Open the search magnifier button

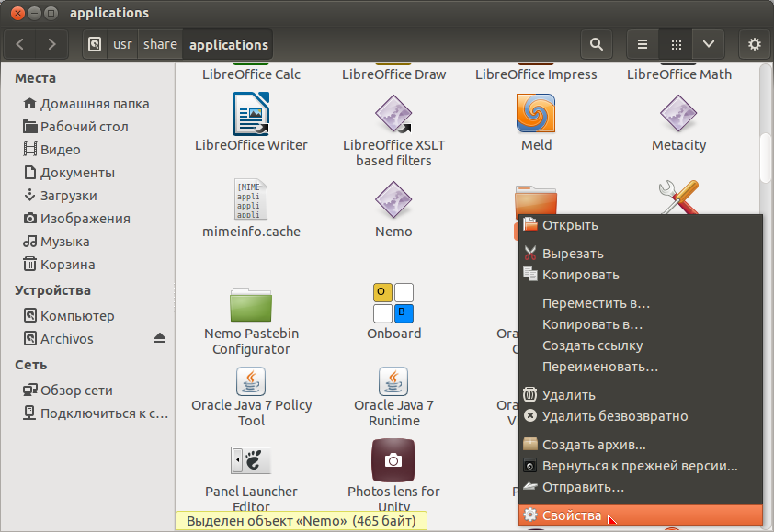pyautogui.click(x=597, y=44)
